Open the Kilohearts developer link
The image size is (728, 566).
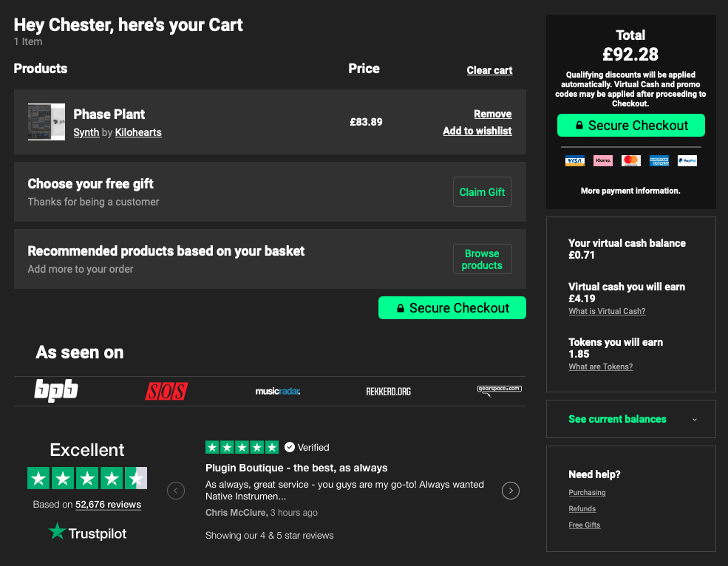coord(138,132)
